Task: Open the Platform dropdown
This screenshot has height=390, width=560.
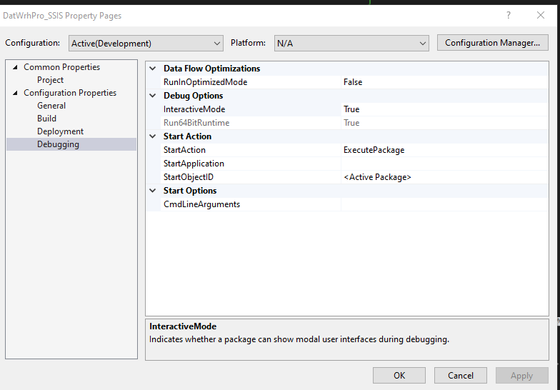Action: click(x=351, y=43)
